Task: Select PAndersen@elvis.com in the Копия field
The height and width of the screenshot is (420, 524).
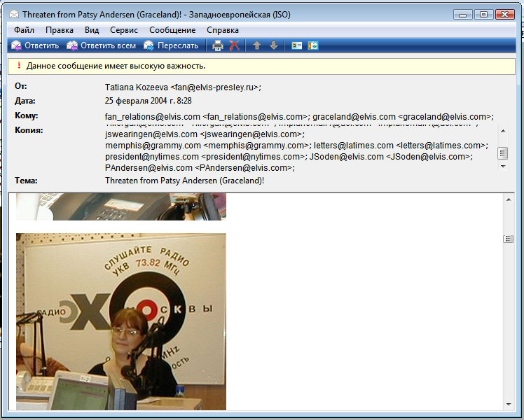Action: [200, 168]
